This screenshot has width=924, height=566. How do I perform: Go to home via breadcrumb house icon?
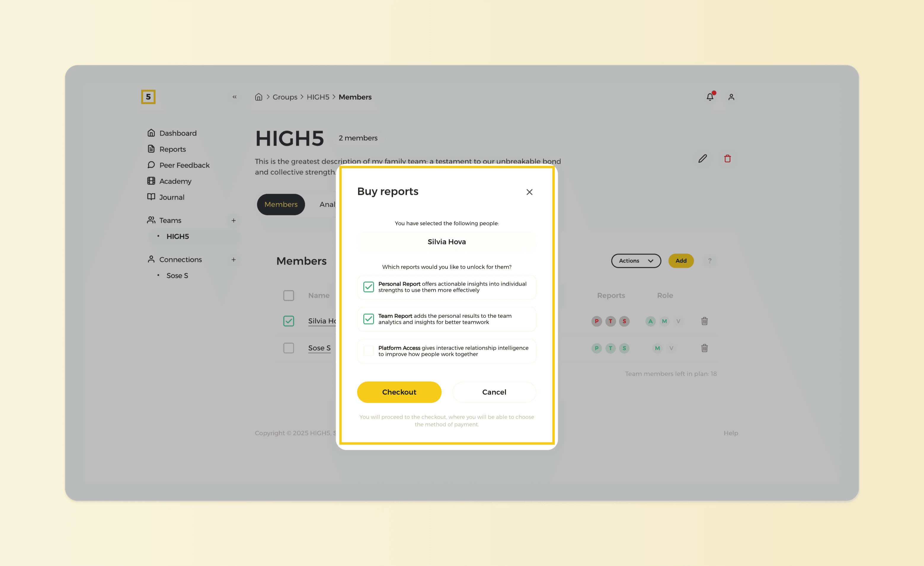point(258,97)
